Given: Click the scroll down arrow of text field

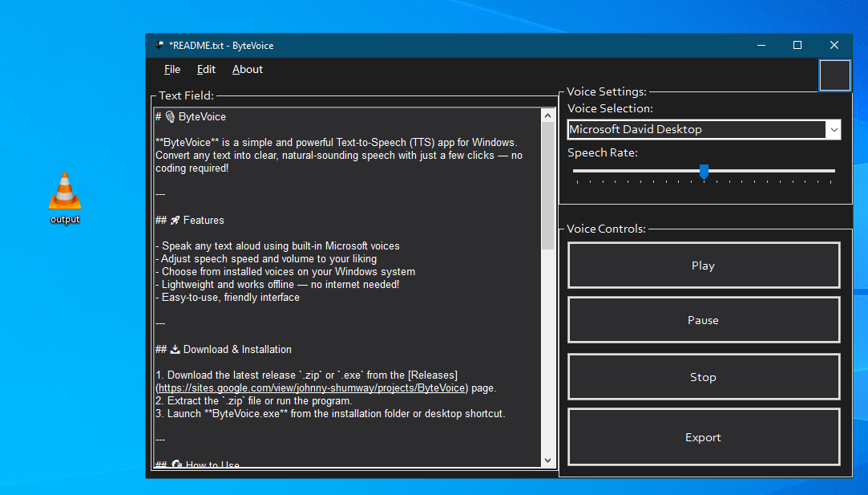Looking at the screenshot, I should (547, 460).
